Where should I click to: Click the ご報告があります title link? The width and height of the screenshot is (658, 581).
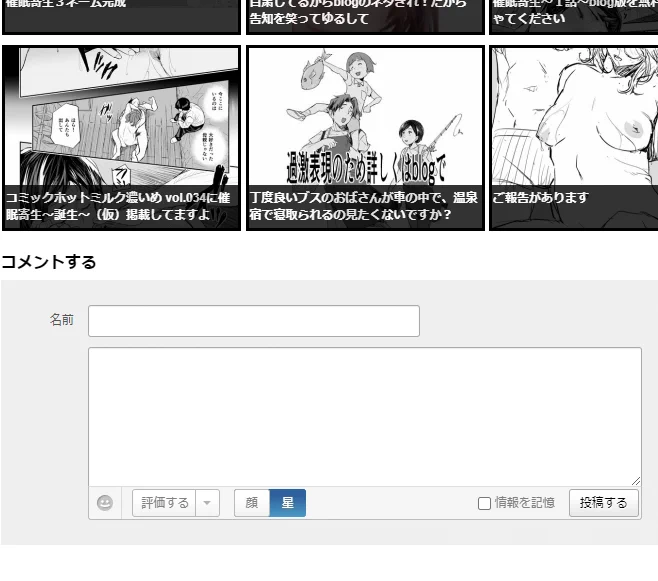(540, 198)
